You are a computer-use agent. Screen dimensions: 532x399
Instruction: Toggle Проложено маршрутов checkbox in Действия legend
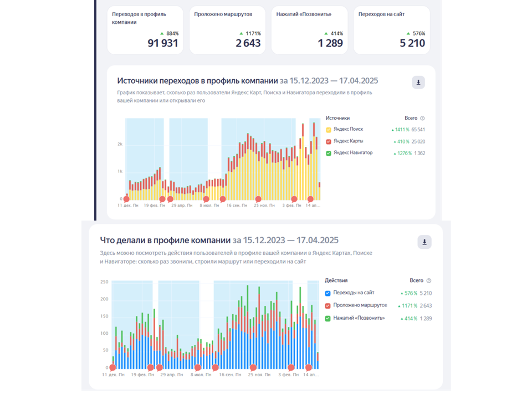point(328,305)
